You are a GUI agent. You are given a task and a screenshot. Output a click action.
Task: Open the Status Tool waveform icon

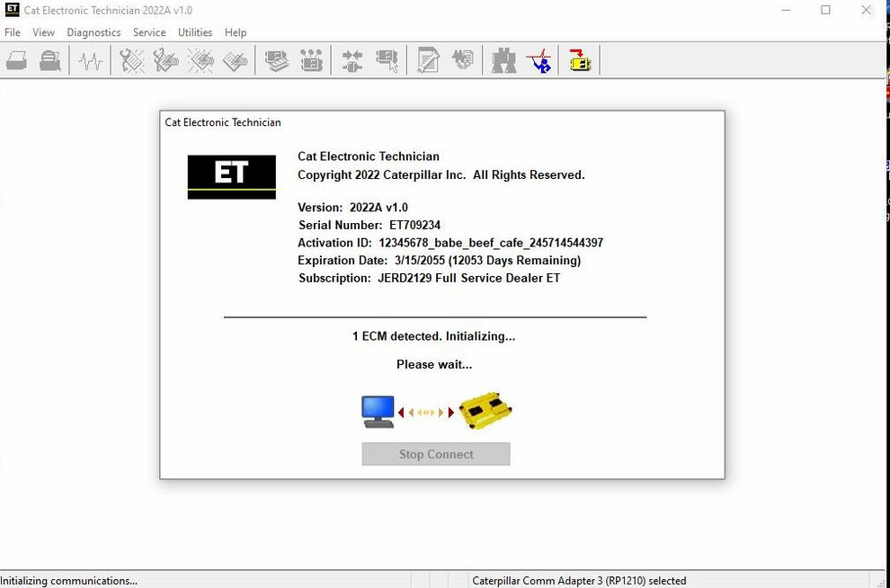90,60
